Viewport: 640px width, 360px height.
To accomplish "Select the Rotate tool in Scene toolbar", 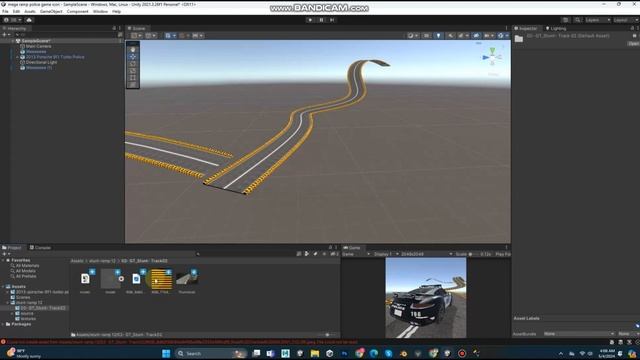I will coord(133,64).
